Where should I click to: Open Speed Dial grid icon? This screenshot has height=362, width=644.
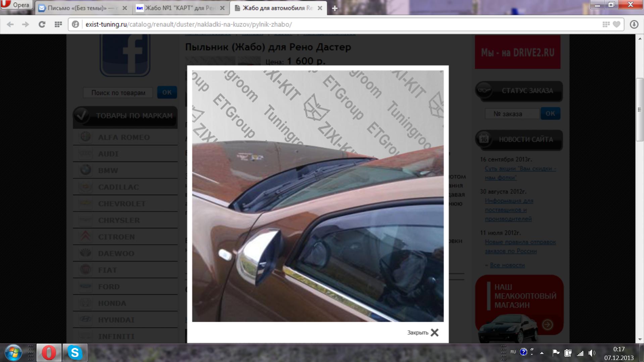click(58, 24)
